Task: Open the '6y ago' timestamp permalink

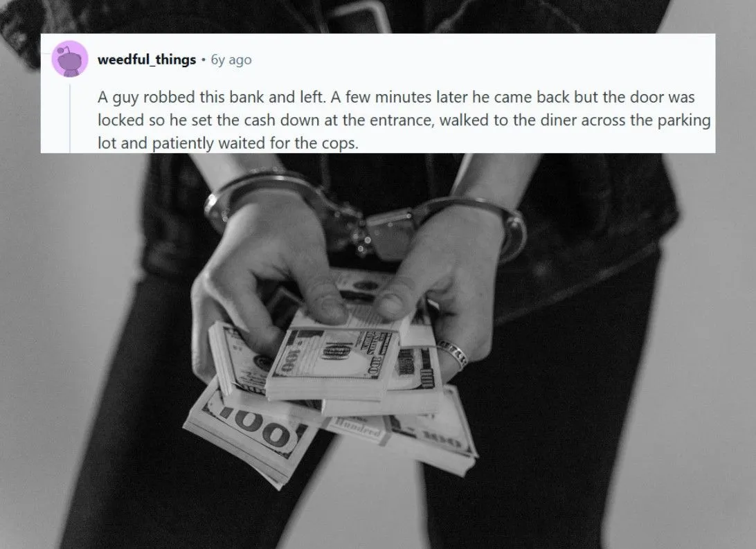Action: (x=231, y=60)
